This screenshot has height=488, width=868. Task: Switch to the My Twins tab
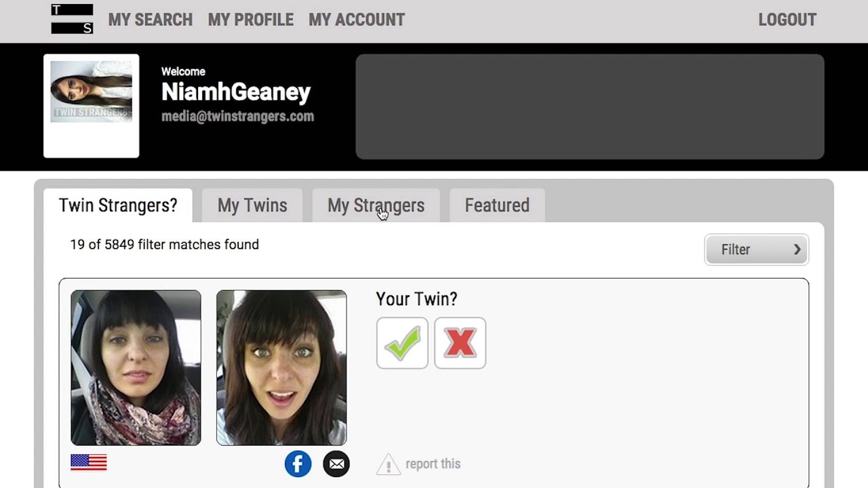pos(252,205)
